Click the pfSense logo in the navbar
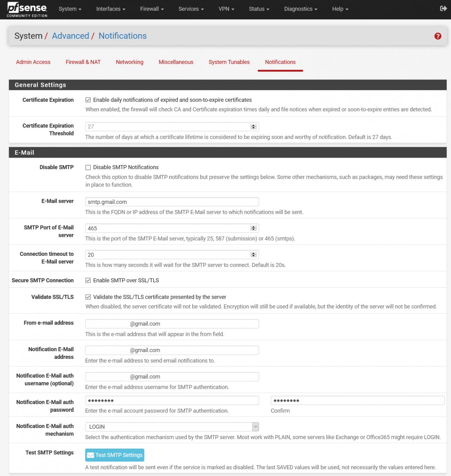Viewport: 451px width, 476px height. tap(26, 8)
